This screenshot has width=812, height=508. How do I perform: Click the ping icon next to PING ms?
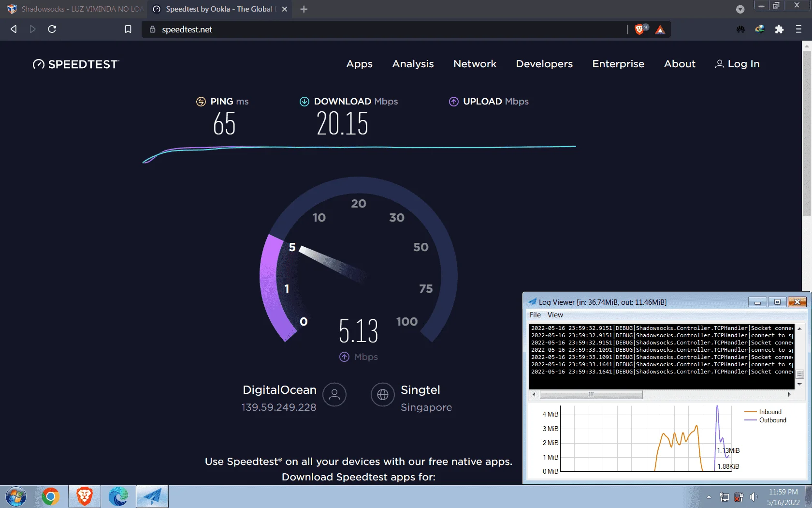pyautogui.click(x=201, y=102)
